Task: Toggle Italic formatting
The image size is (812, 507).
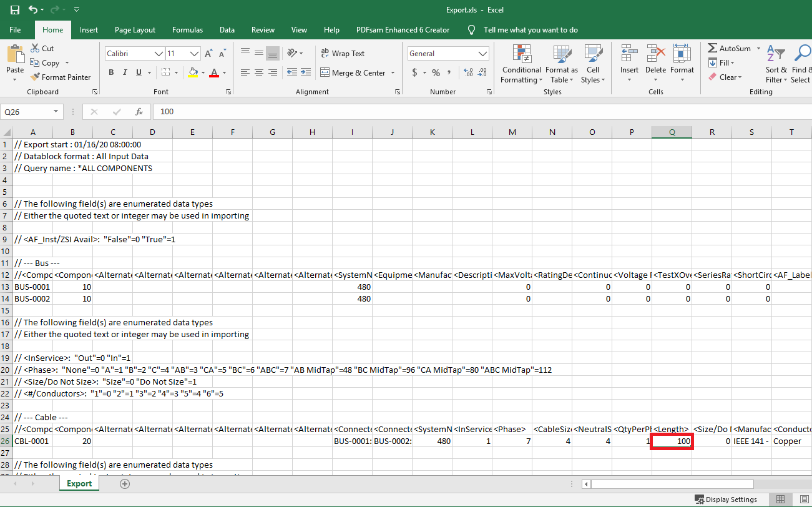Action: [x=125, y=72]
